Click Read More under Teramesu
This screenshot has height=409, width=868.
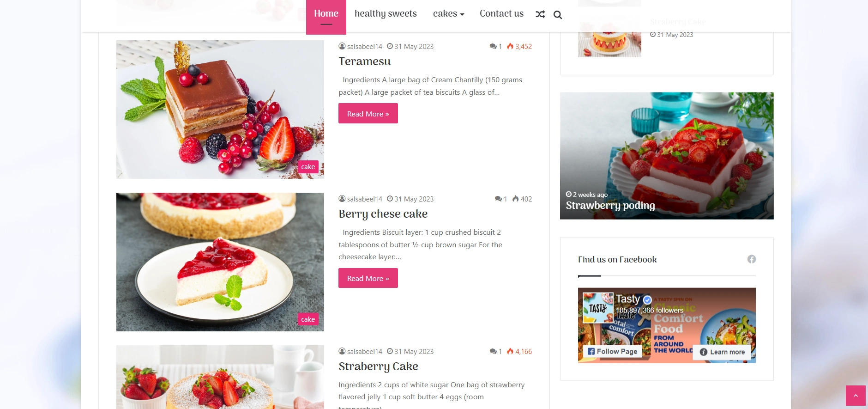click(368, 113)
